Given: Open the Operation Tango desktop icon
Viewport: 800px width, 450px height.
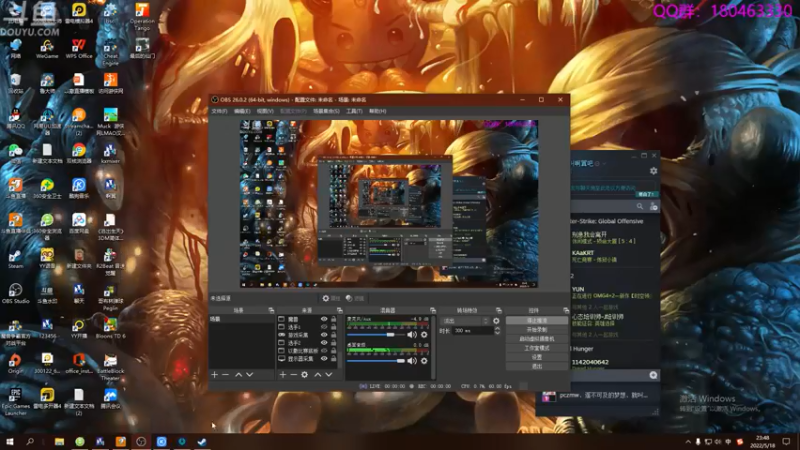Looking at the screenshot, I should pyautogui.click(x=142, y=17).
